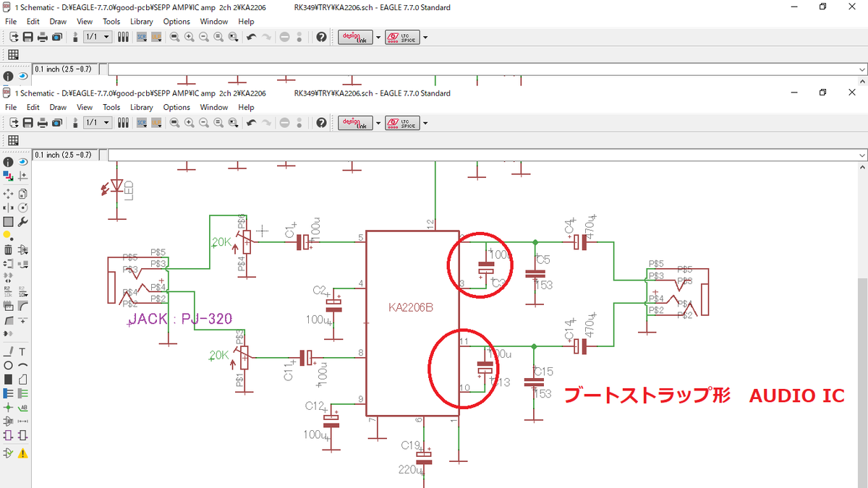Select the Junction tool

[x=8, y=407]
